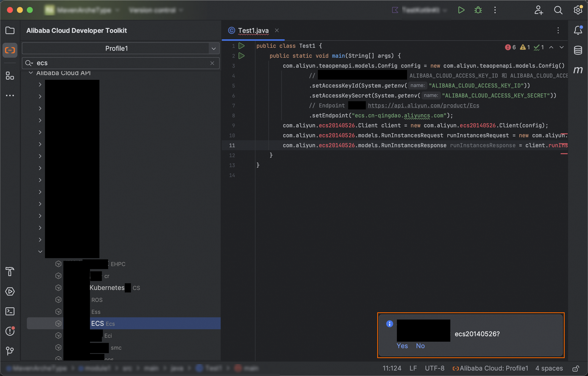Open the Version control dropdown
The width and height of the screenshot is (588, 376).
point(156,10)
